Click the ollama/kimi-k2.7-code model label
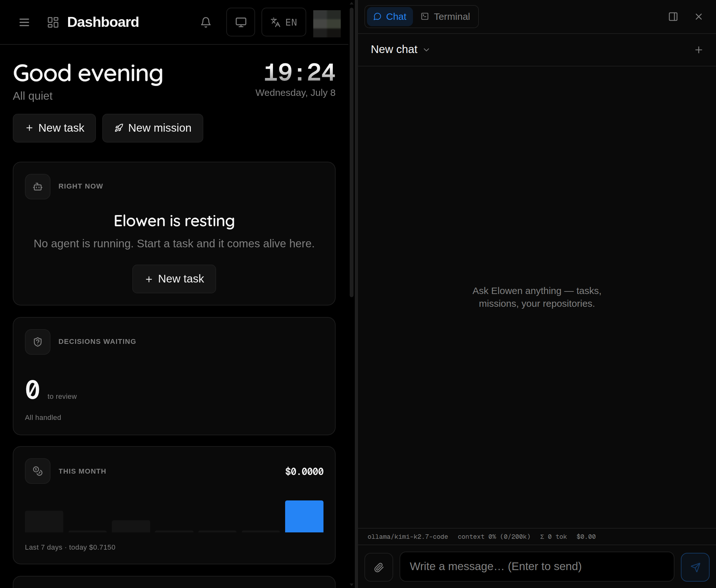 point(408,537)
